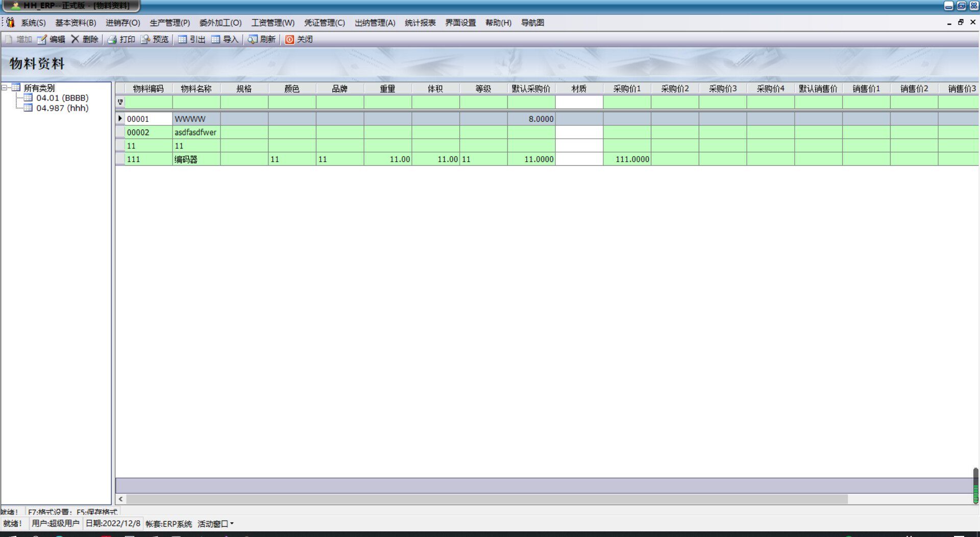
Task: Open 预览 (Preview) from the toolbar
Action: pyautogui.click(x=155, y=39)
